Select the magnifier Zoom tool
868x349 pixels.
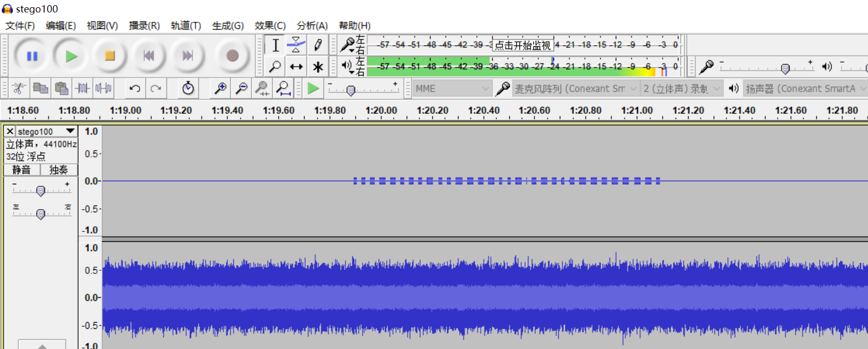(x=275, y=66)
